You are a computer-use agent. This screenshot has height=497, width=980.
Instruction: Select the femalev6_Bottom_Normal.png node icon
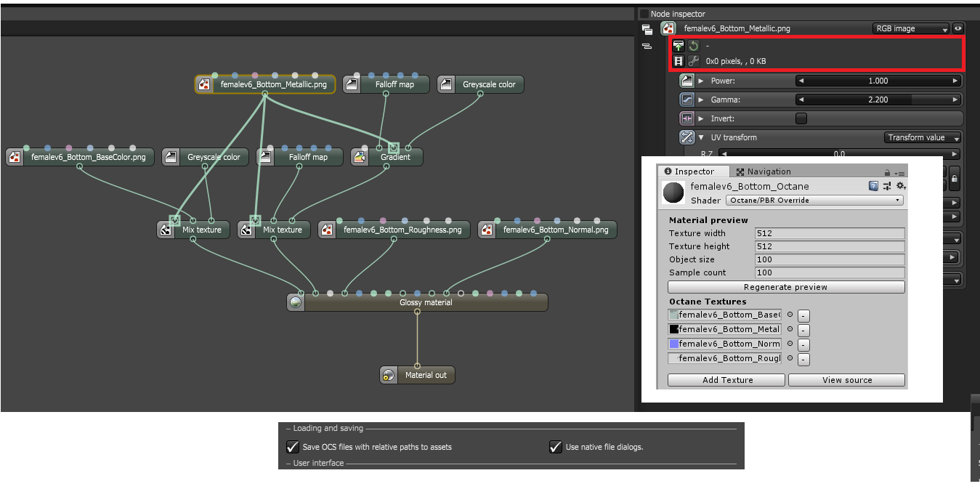[487, 230]
